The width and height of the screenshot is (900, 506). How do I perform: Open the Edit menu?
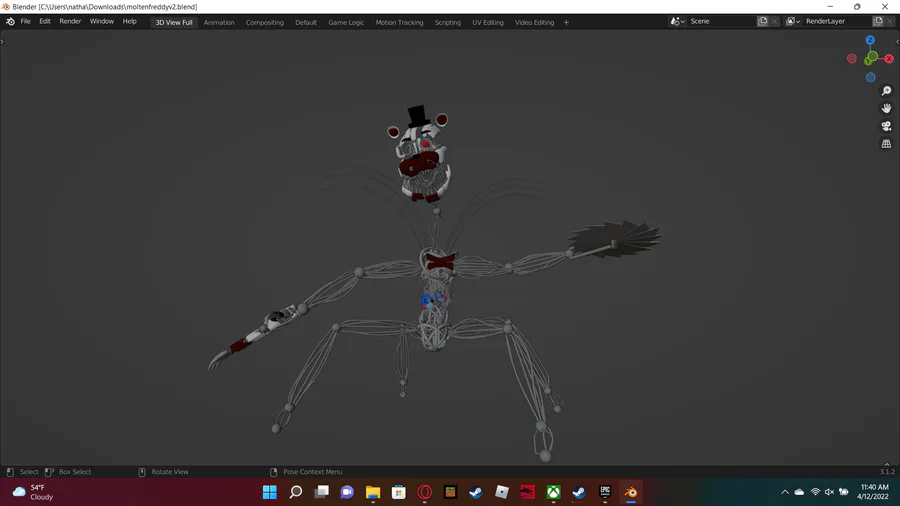coord(45,22)
